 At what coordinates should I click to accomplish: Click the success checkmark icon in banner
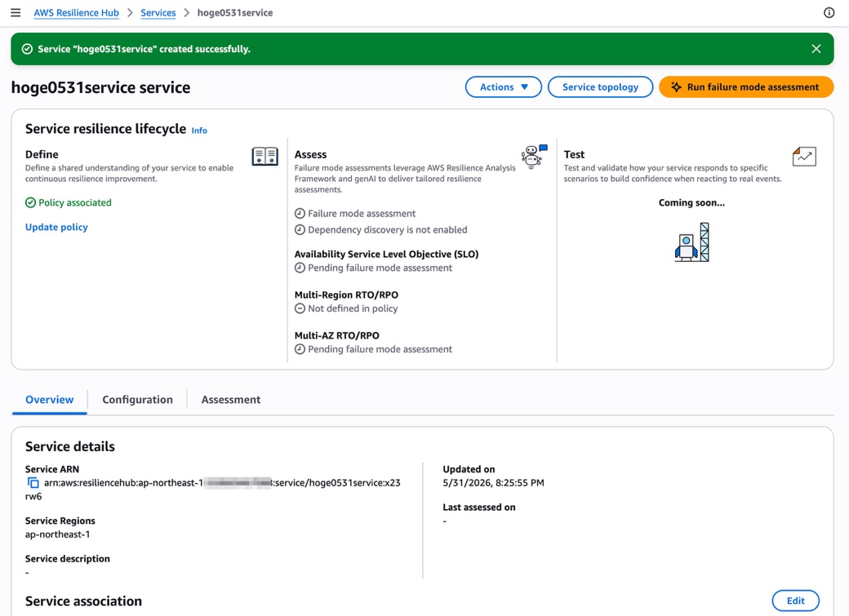27,49
